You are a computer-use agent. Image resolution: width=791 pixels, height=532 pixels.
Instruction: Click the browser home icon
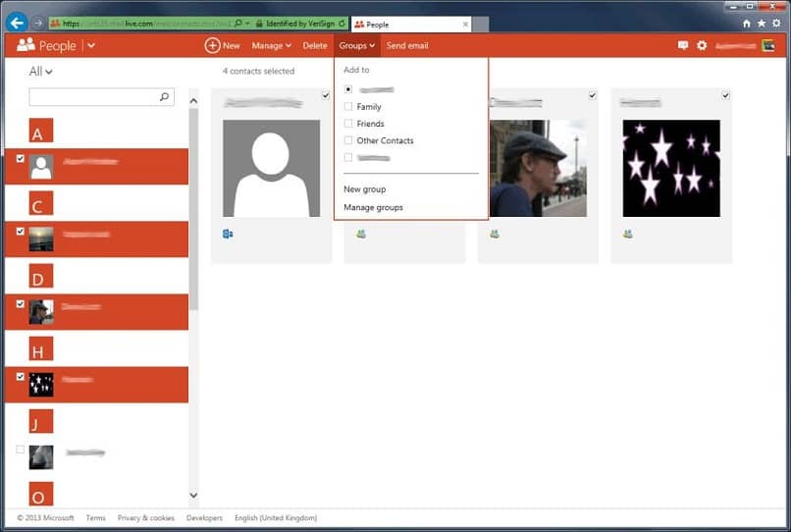pos(747,24)
